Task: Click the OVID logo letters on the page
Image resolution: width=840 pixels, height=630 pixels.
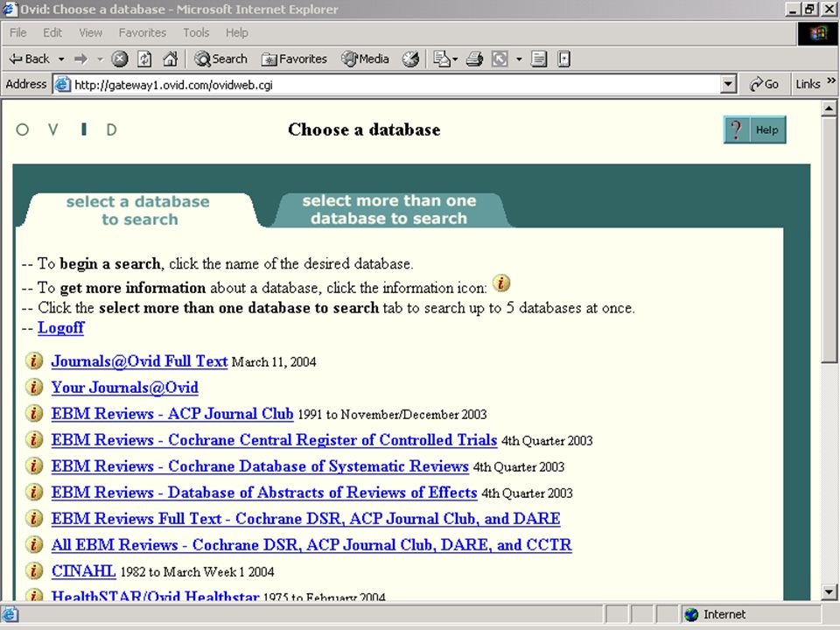Action: (x=66, y=129)
